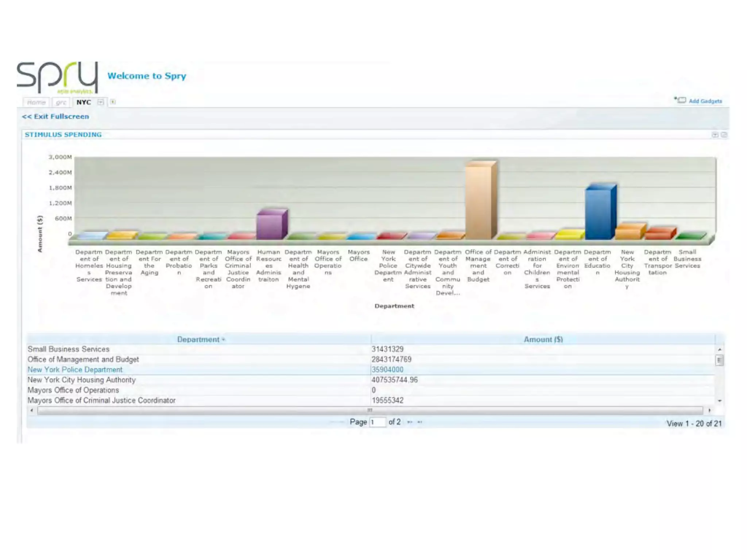This screenshot has width=747, height=560.
Task: Select the New York Police Department row
Action: pyautogui.click(x=75, y=370)
